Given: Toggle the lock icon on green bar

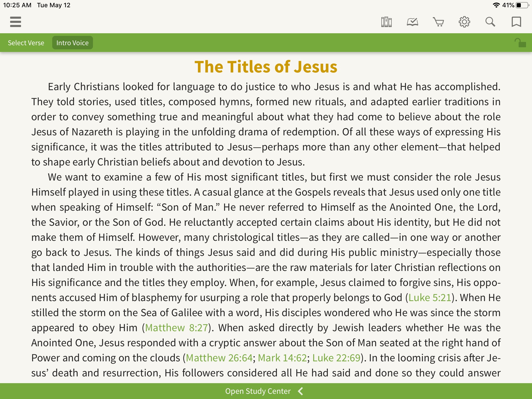Looking at the screenshot, I should 520,43.
